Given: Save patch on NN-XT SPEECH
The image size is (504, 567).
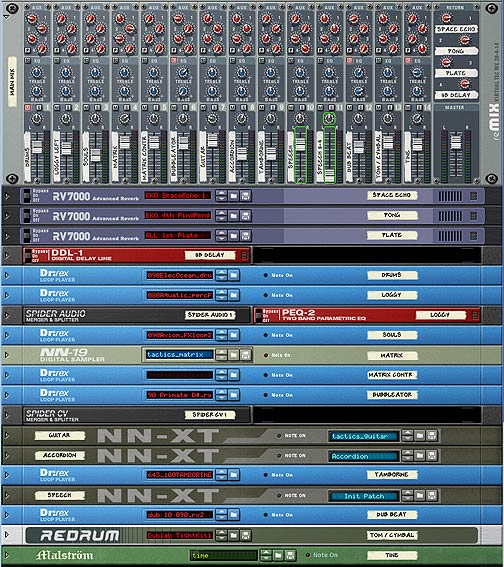Looking at the screenshot, I should 432,495.
